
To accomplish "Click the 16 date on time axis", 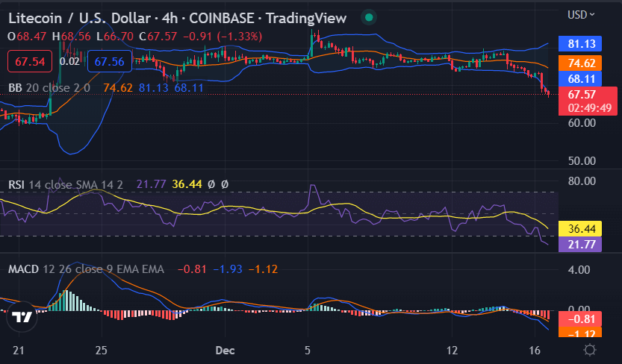I will [x=535, y=351].
